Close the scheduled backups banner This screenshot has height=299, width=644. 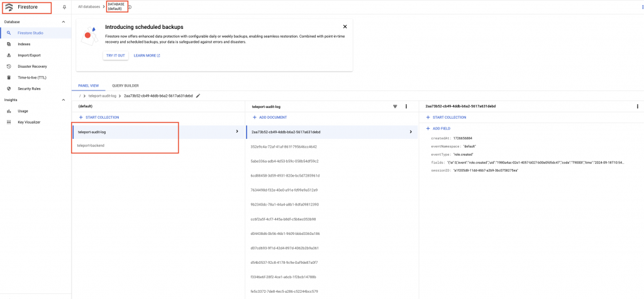click(345, 26)
